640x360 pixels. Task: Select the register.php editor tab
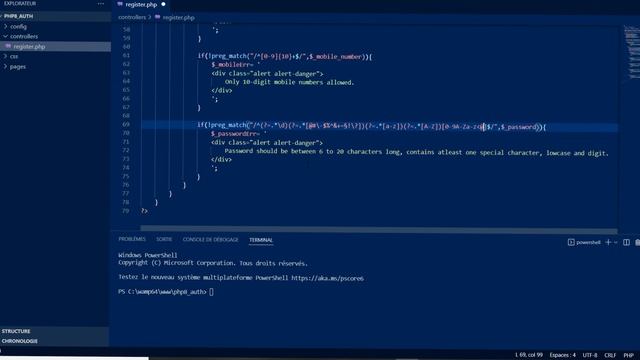pos(141,4)
